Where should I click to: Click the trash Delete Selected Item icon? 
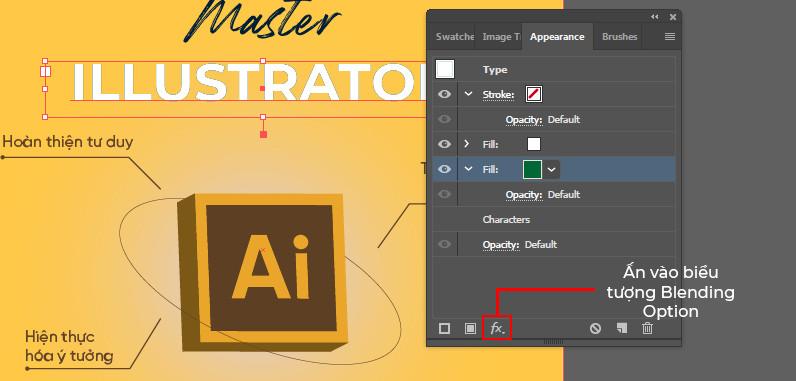[x=647, y=328]
